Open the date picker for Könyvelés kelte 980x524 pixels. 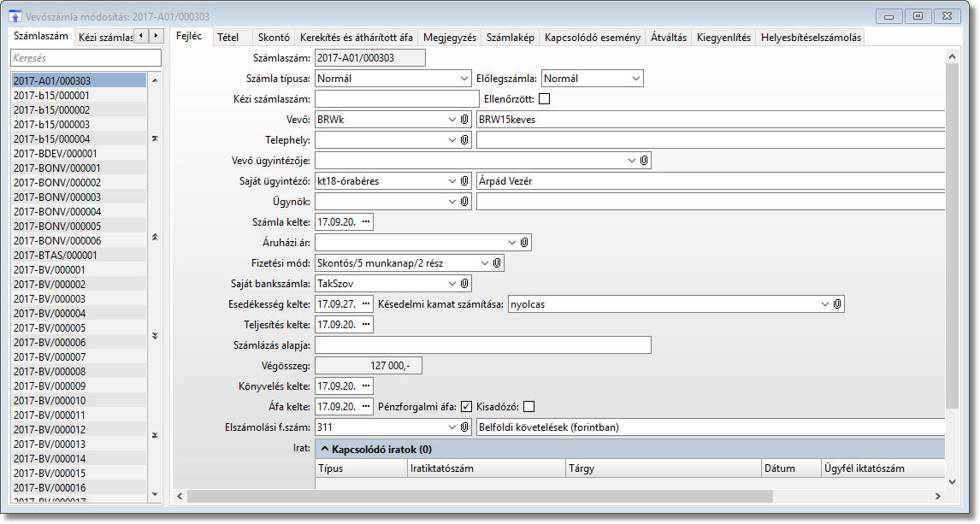tap(366, 386)
